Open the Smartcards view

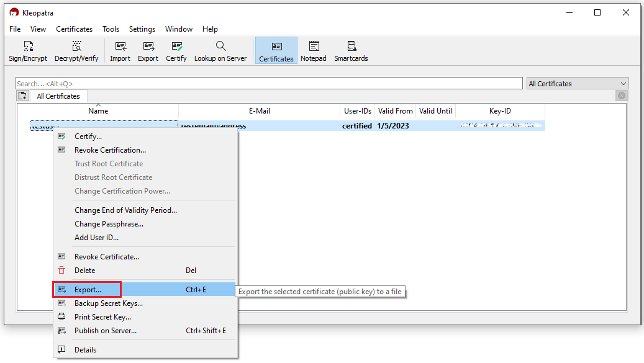351,51
